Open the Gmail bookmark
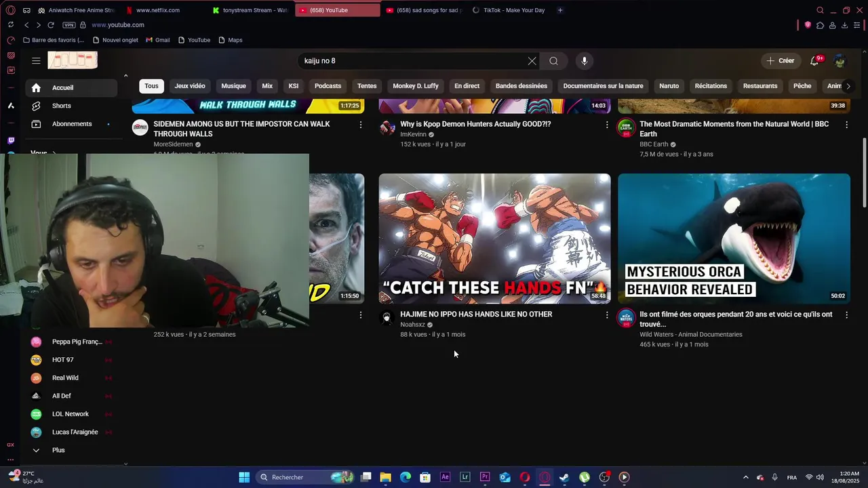The height and width of the screenshot is (488, 868). tap(158, 40)
